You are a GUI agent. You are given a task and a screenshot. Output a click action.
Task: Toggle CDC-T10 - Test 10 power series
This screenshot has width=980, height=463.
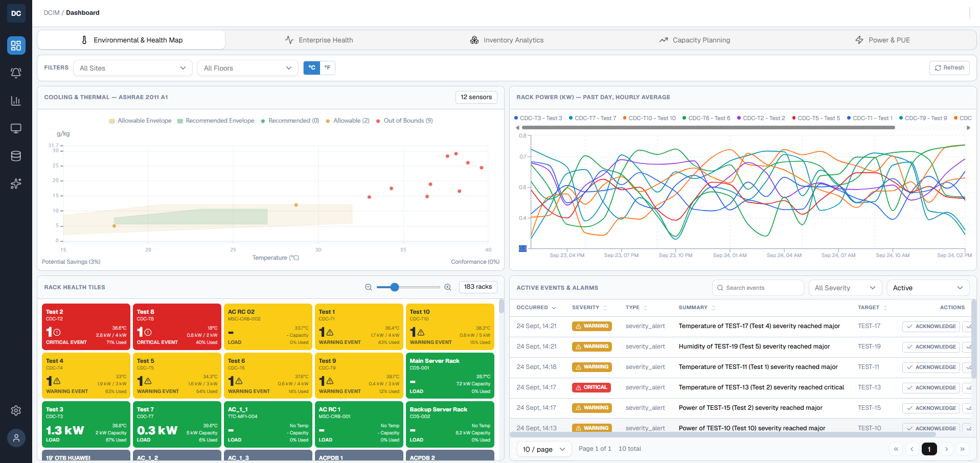coord(649,118)
